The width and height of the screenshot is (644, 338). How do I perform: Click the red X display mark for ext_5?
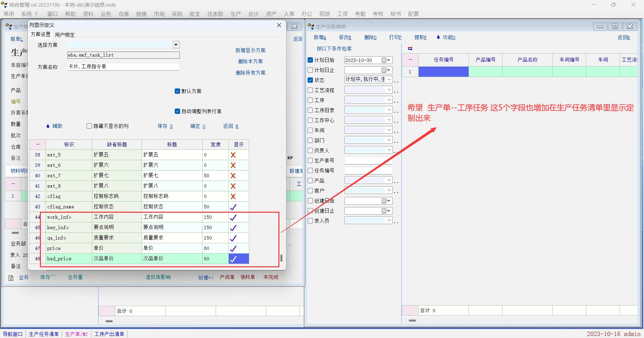pyautogui.click(x=233, y=155)
